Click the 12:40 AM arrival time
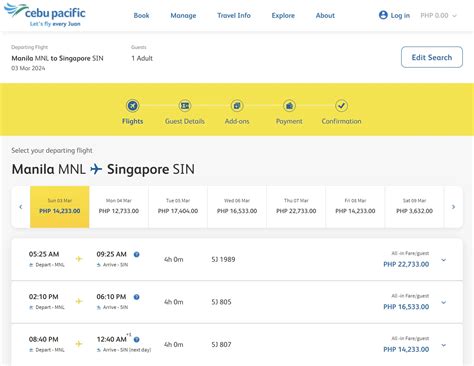This screenshot has width=474, height=366. click(112, 339)
